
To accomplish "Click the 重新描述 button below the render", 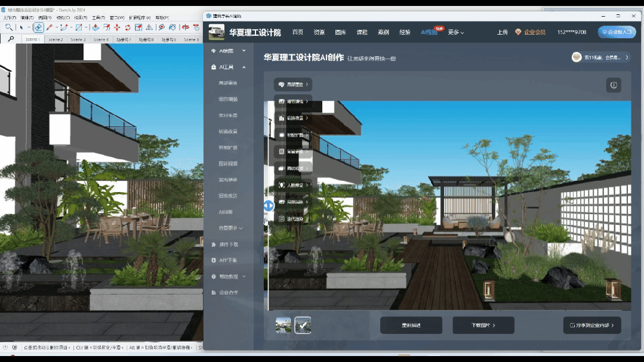I will click(x=411, y=325).
